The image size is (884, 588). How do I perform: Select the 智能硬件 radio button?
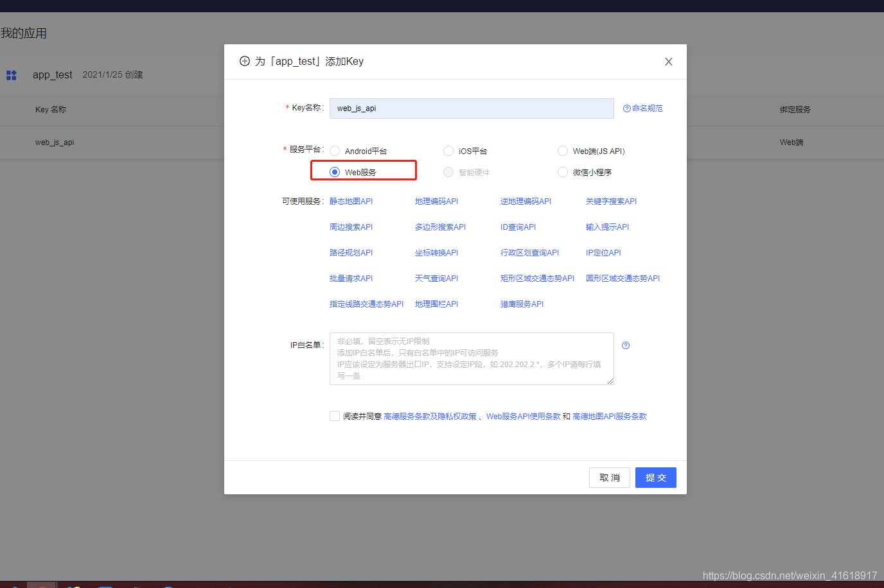(448, 172)
